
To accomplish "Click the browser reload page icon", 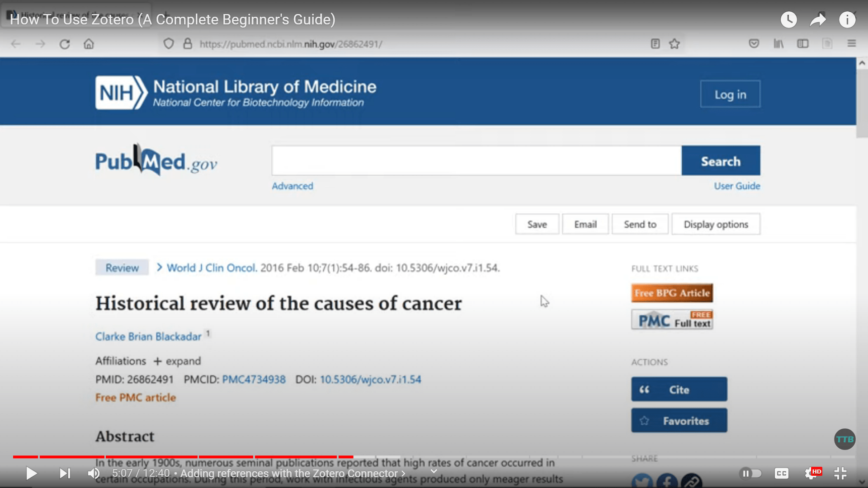I will (x=65, y=44).
